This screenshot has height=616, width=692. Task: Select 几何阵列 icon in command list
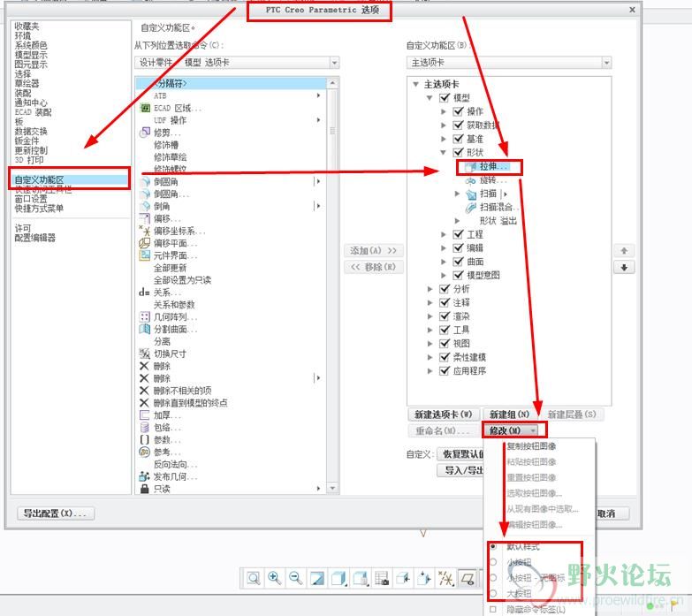[145, 316]
